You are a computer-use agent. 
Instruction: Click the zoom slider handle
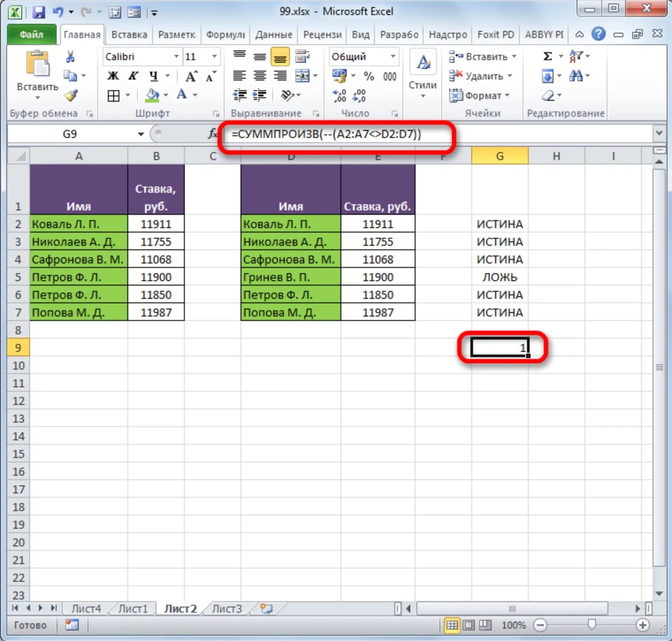pyautogui.click(x=592, y=625)
